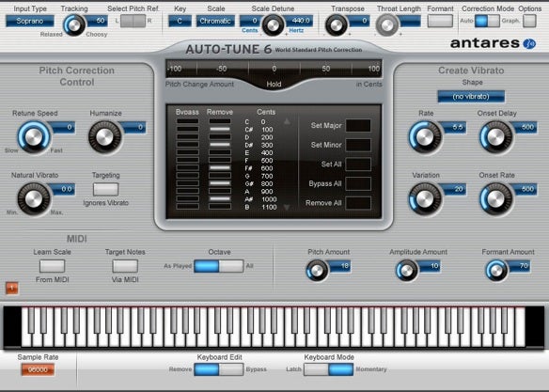
Task: Toggle Remove for note A#
Action: tap(220, 198)
